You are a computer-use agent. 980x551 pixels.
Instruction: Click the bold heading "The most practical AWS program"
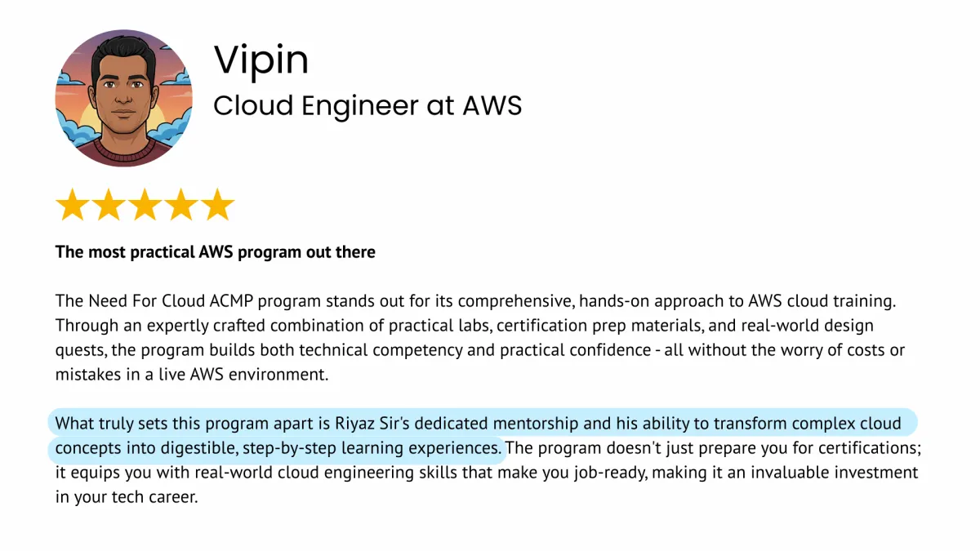(215, 252)
